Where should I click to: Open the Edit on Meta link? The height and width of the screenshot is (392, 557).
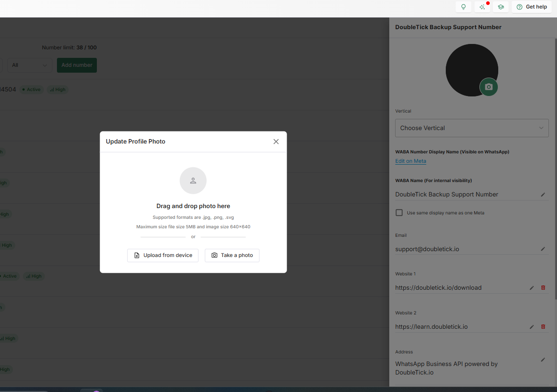tap(410, 161)
